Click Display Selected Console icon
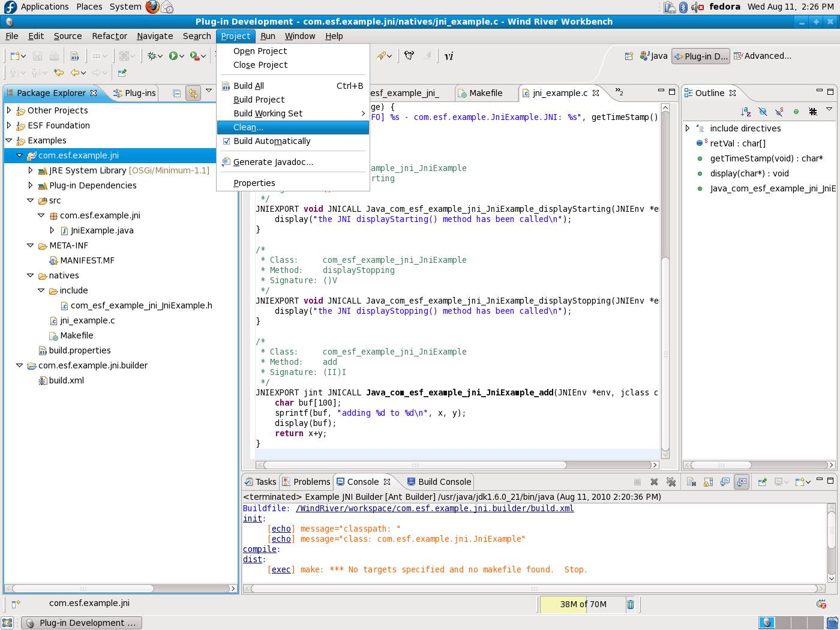This screenshot has width=840, height=630. pos(778,482)
